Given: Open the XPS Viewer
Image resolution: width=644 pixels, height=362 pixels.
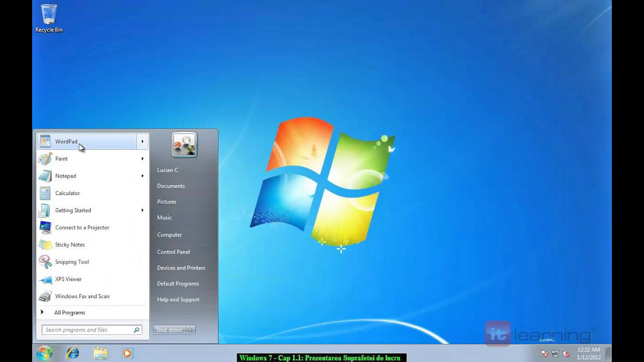Looking at the screenshot, I should coord(68,279).
